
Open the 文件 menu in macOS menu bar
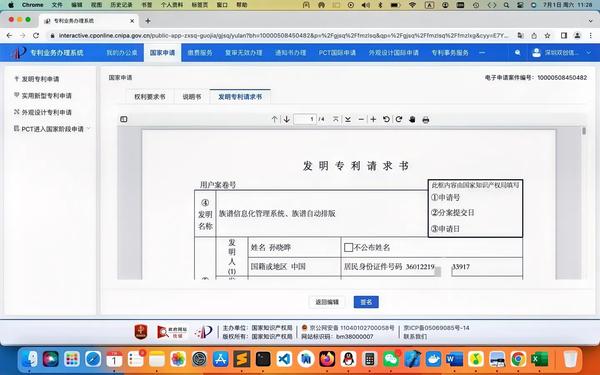[57, 5]
